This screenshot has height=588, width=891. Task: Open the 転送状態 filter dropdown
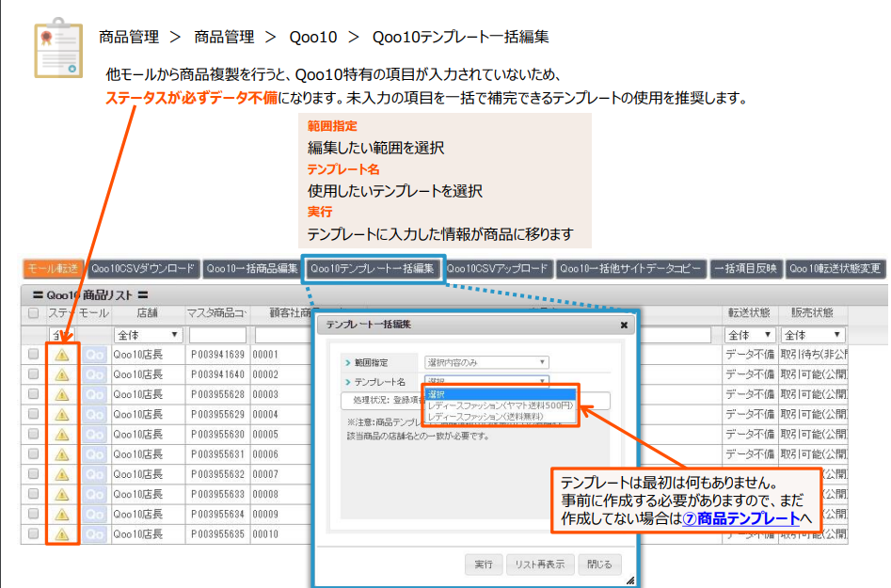(750, 335)
